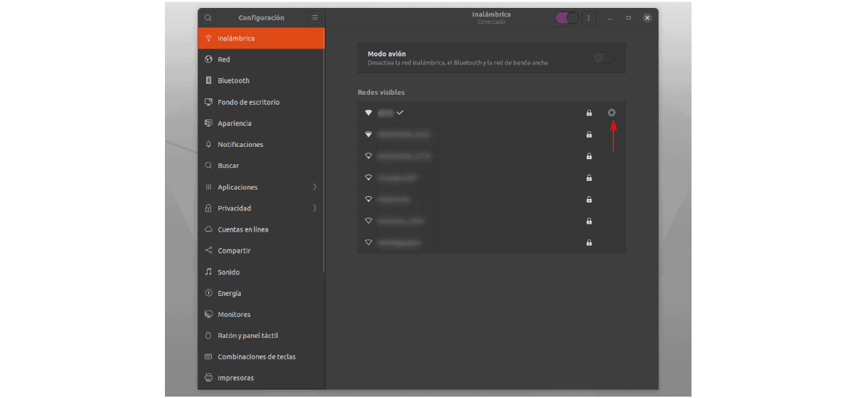Viewport: 868px width, 398px height.
Task: Click the sidebar scrollbar
Action: 323,151
